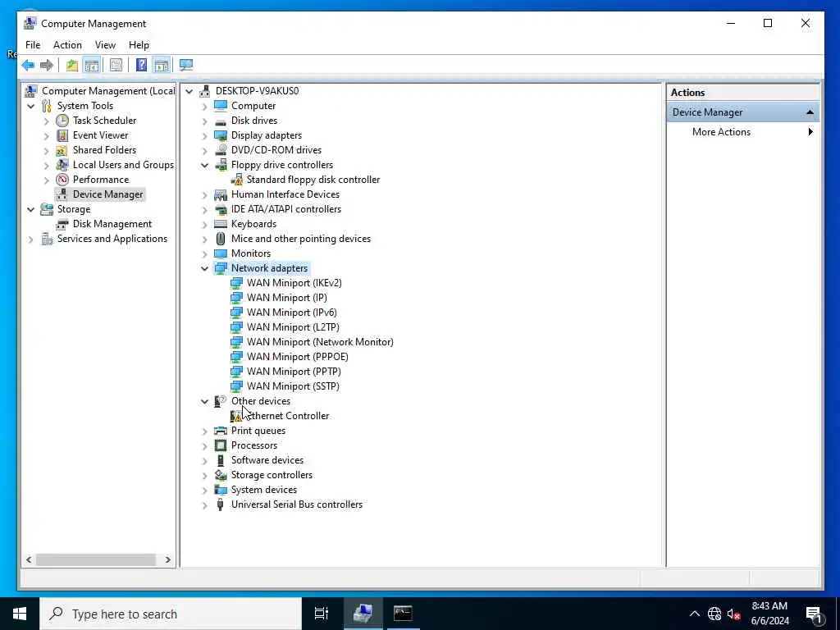Expand the Performance node
840x630 pixels.
pos(47,180)
